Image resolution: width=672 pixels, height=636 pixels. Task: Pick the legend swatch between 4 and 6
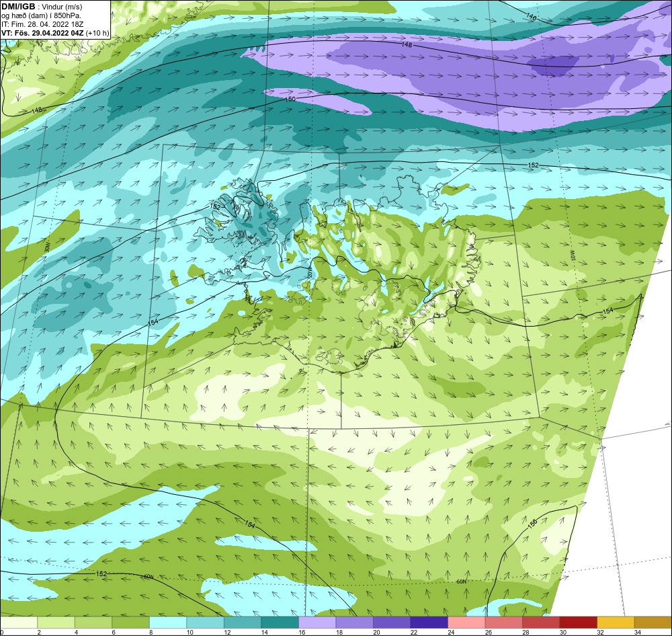93,623
